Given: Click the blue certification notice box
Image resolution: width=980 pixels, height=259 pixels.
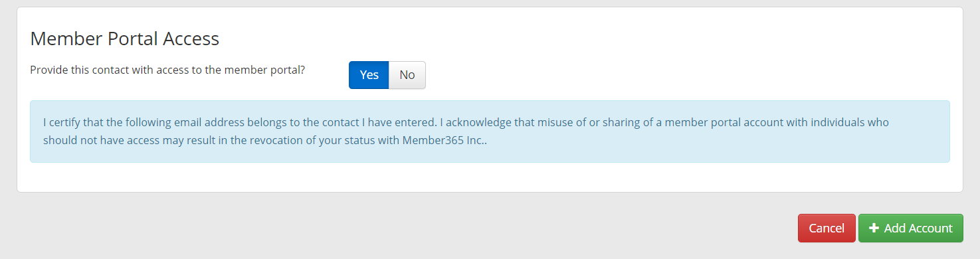Looking at the screenshot, I should click(490, 131).
